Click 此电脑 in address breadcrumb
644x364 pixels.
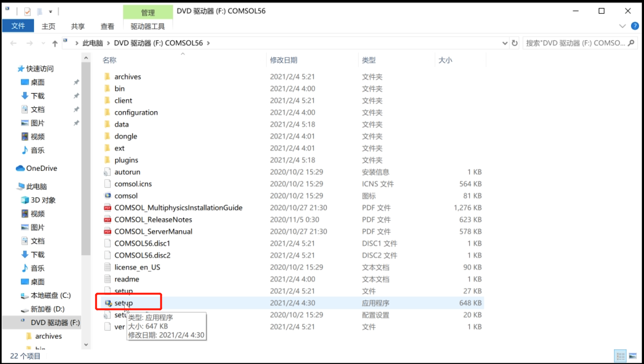(x=93, y=43)
